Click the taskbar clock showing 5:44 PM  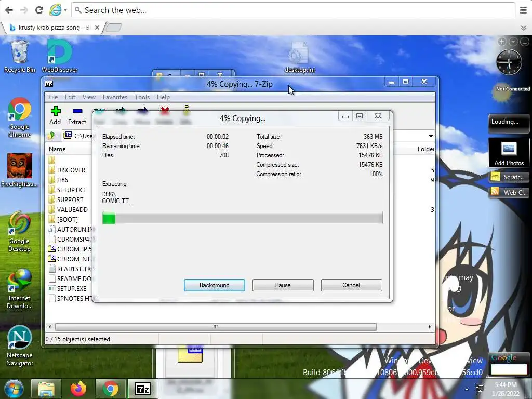[x=506, y=389]
